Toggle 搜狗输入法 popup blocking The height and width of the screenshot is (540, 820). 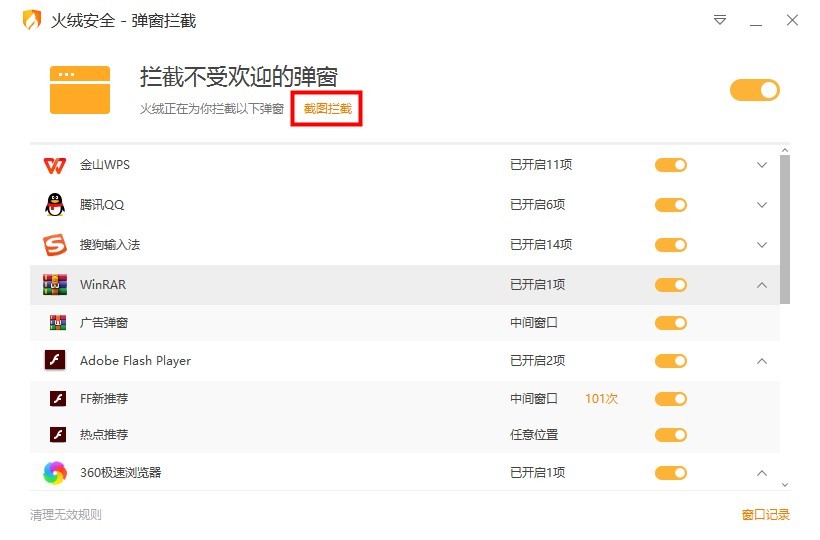click(x=671, y=245)
